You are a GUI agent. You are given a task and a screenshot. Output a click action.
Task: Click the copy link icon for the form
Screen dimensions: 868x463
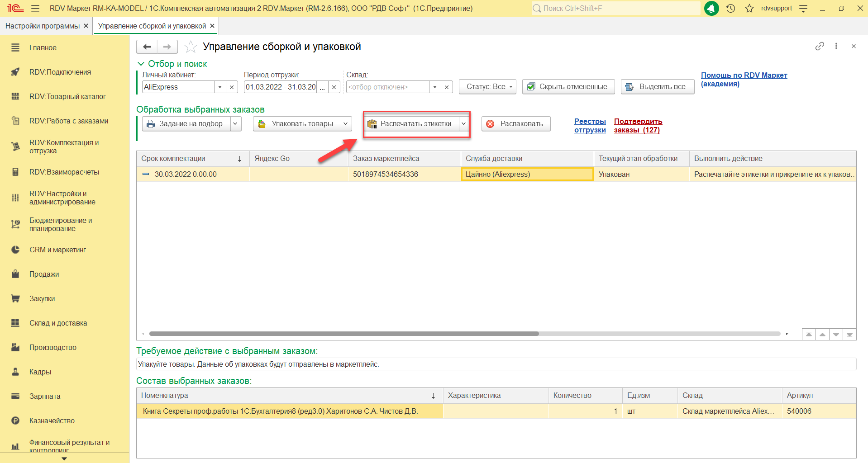(820, 46)
